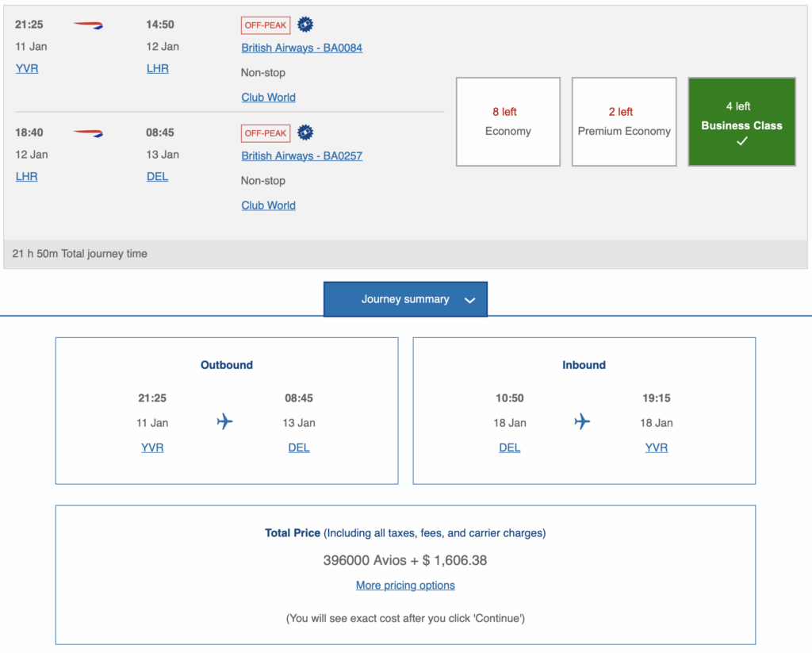The width and height of the screenshot is (812, 653).
Task: Click YVR airport link in Outbound box
Action: pyautogui.click(x=152, y=447)
